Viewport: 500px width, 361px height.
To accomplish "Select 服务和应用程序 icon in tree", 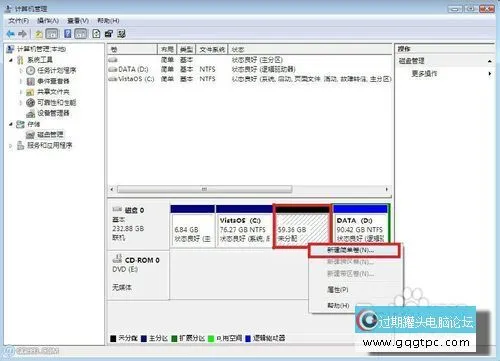I will pos(20,145).
